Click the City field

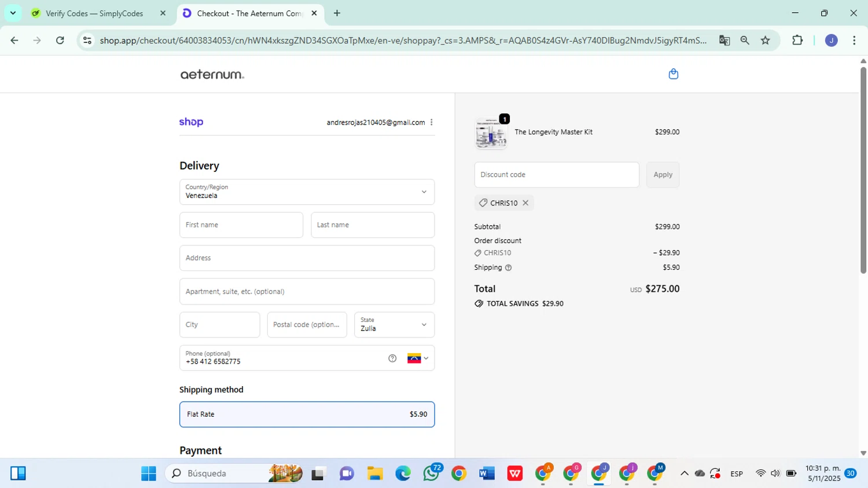(x=219, y=325)
